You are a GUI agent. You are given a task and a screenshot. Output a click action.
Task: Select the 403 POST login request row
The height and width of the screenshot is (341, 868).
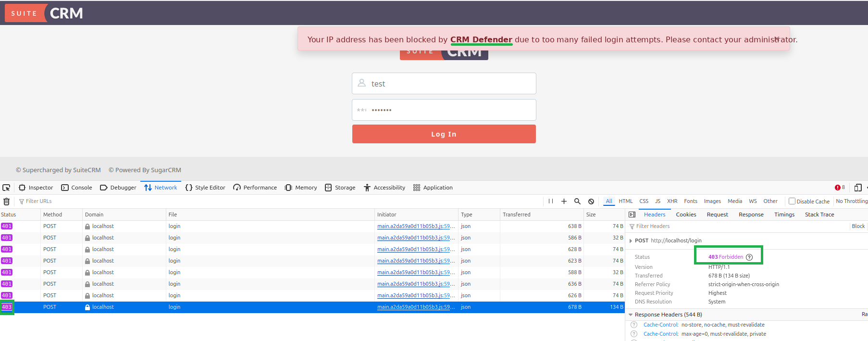click(x=312, y=307)
